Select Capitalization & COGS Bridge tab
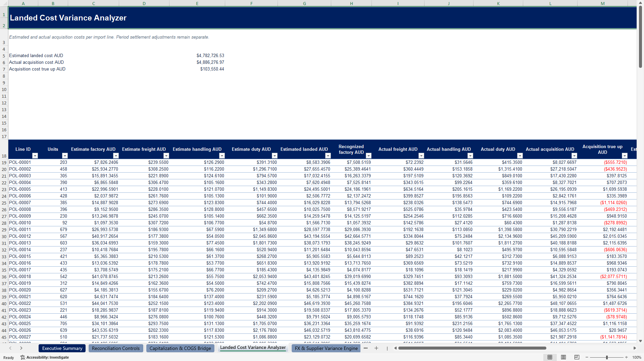This screenshot has height=361, width=644. pos(180,348)
